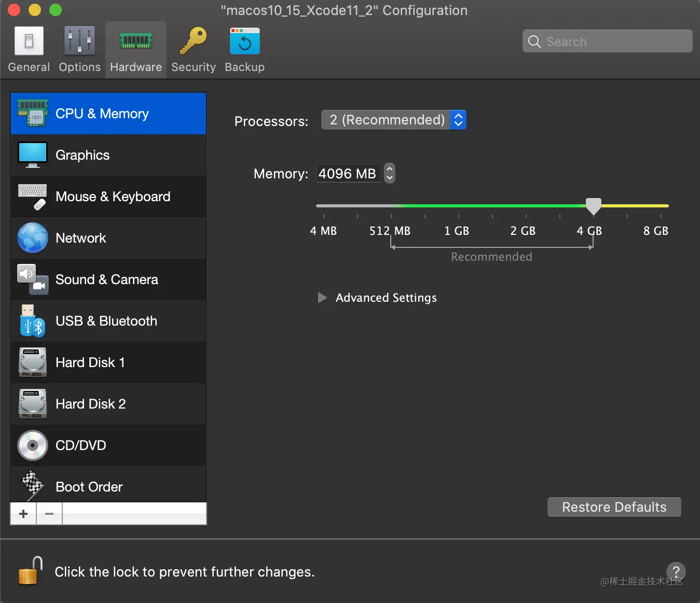Select Sound & Camera in hardware list

point(108,279)
